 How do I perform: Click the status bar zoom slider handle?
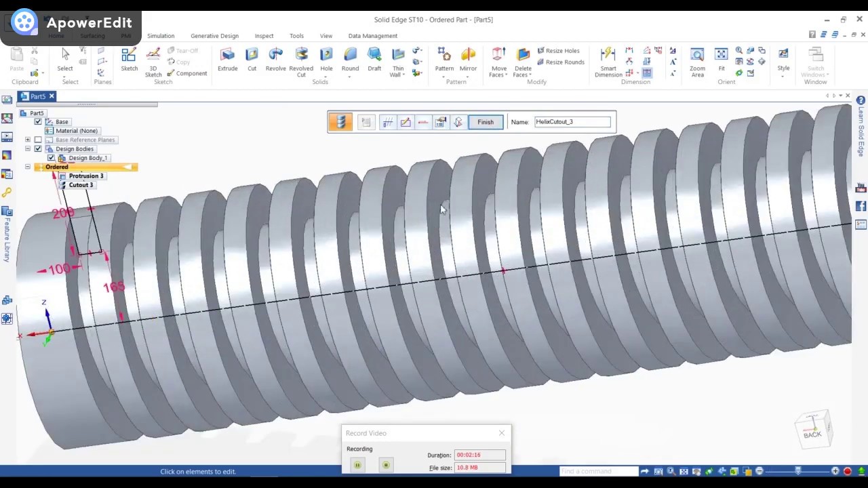click(x=798, y=471)
